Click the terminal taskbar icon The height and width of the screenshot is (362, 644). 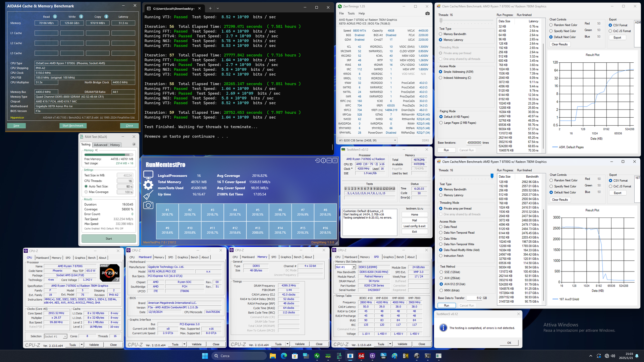(x=428, y=356)
